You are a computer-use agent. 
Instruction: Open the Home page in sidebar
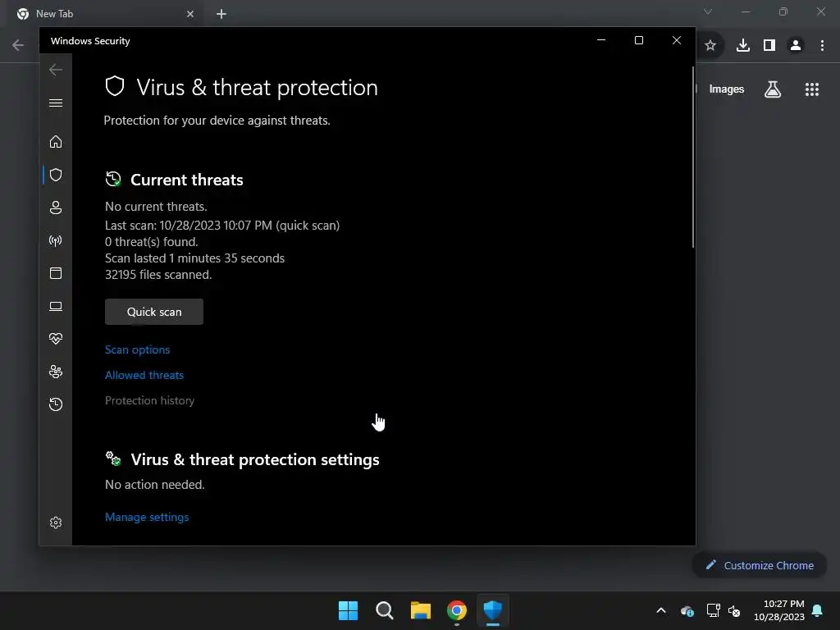(56, 141)
